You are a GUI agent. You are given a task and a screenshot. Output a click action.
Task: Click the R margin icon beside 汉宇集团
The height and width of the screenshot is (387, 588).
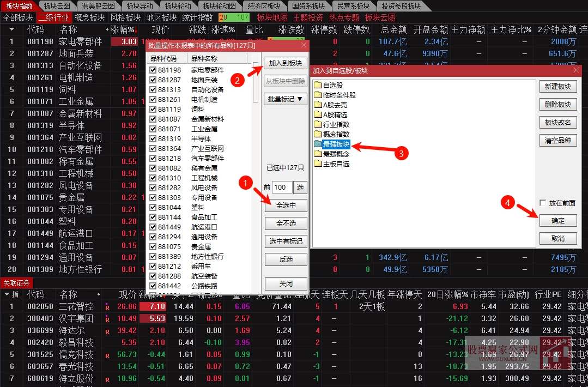[108, 318]
